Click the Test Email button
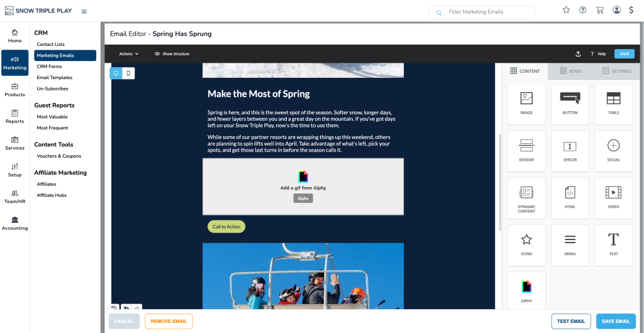This screenshot has height=333, width=644. point(571,321)
